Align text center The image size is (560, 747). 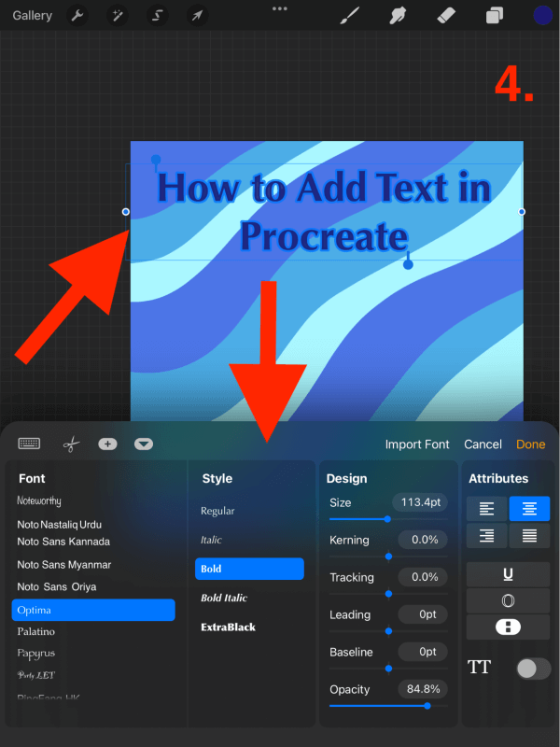pyautogui.click(x=529, y=508)
